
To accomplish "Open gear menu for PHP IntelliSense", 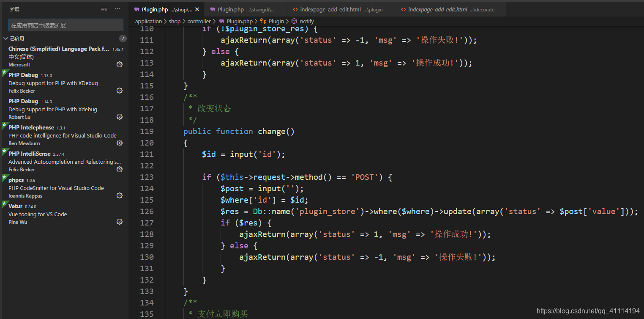I will coord(120,169).
